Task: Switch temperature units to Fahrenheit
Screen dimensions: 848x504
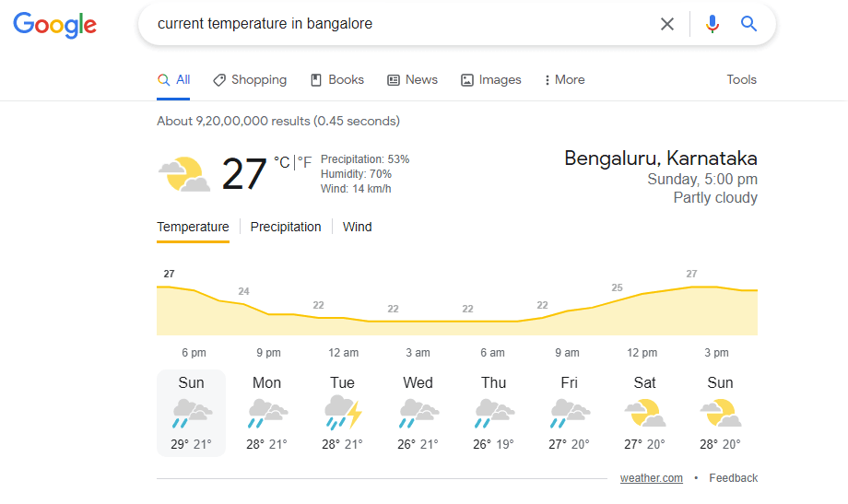Action: pos(304,162)
